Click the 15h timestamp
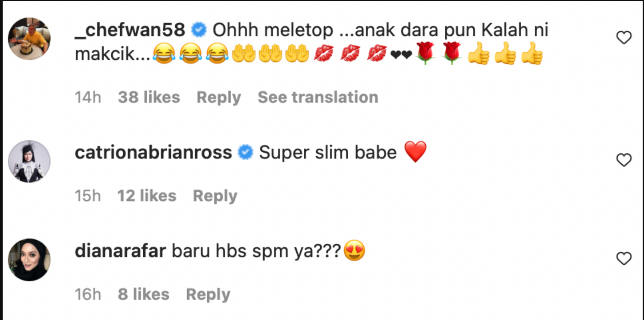644x320 pixels. coord(88,196)
